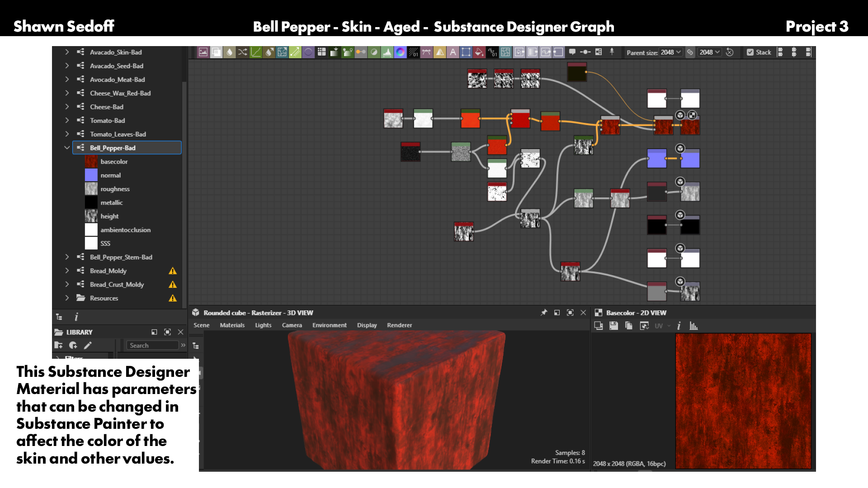868x488 pixels.
Task: Select the Blend node icon
Action: pos(217,52)
